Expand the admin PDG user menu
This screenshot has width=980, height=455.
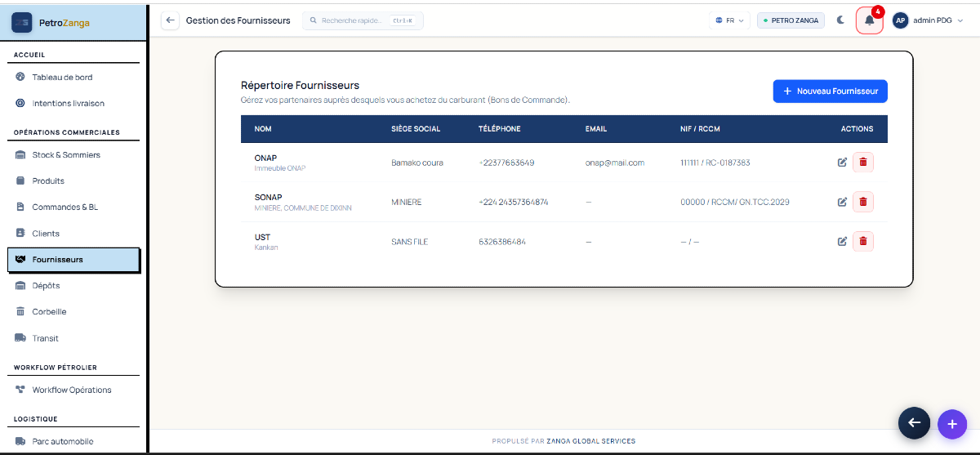coord(929,20)
